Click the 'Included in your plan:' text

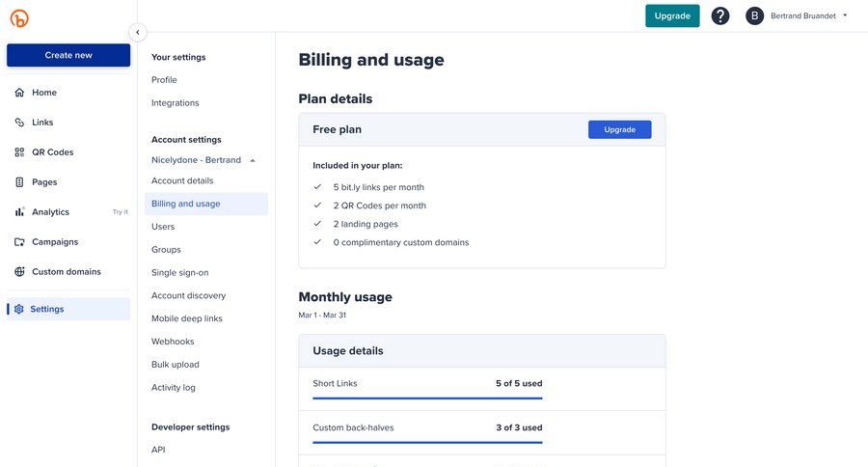[x=358, y=166]
